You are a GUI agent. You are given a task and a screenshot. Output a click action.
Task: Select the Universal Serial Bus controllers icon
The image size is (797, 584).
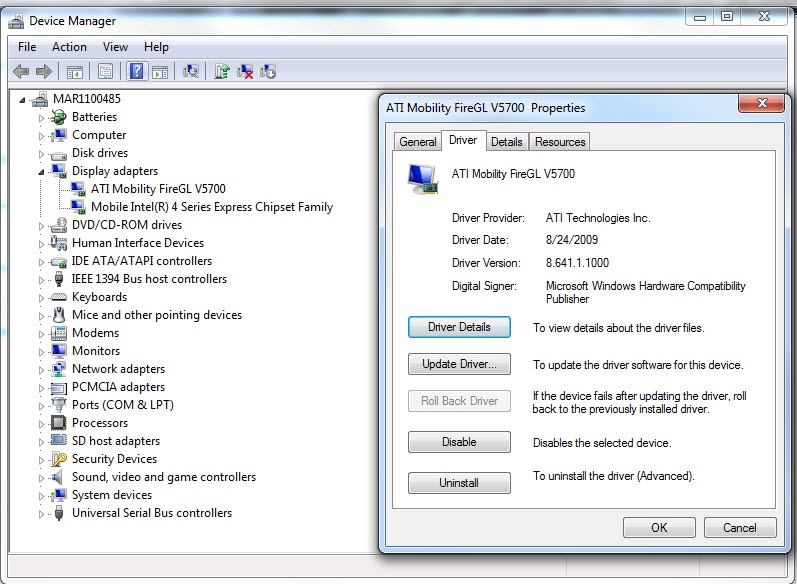pyautogui.click(x=59, y=513)
